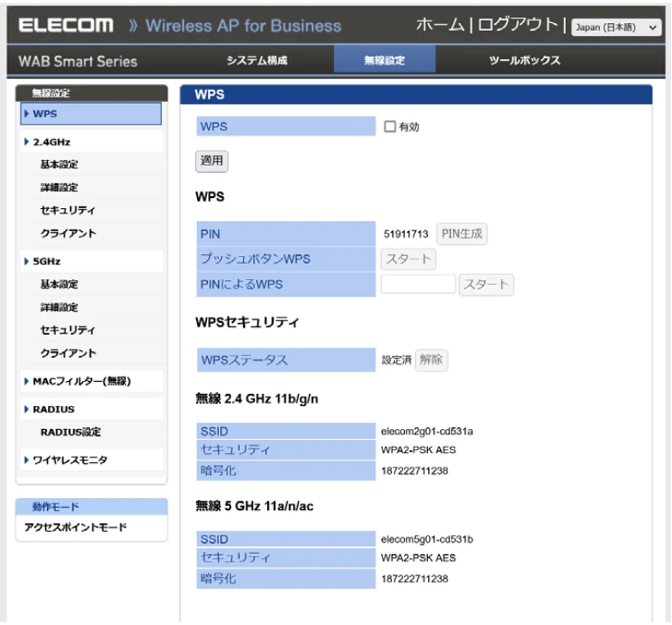Click the 動作モード panel header

[92, 507]
